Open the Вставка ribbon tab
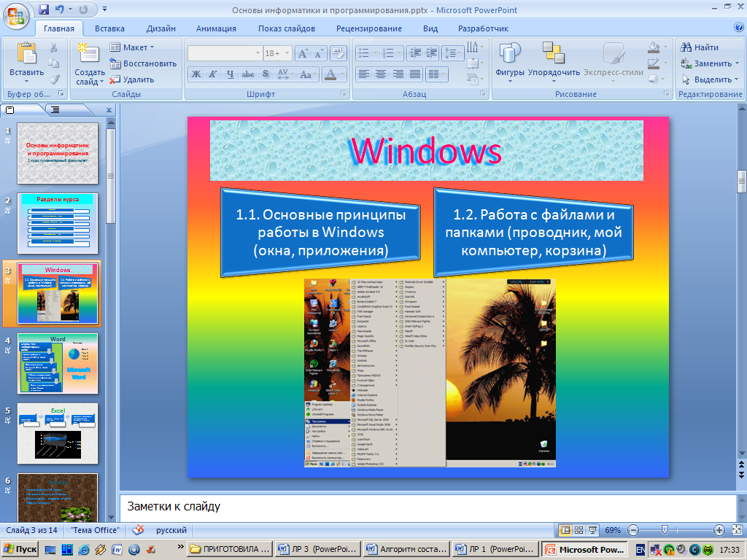747x560 pixels. point(109,28)
